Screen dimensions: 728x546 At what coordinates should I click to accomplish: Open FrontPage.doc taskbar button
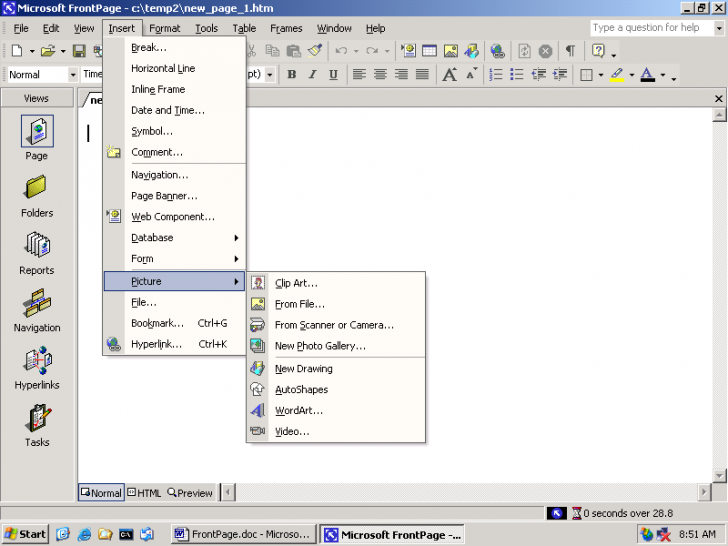coord(243,534)
